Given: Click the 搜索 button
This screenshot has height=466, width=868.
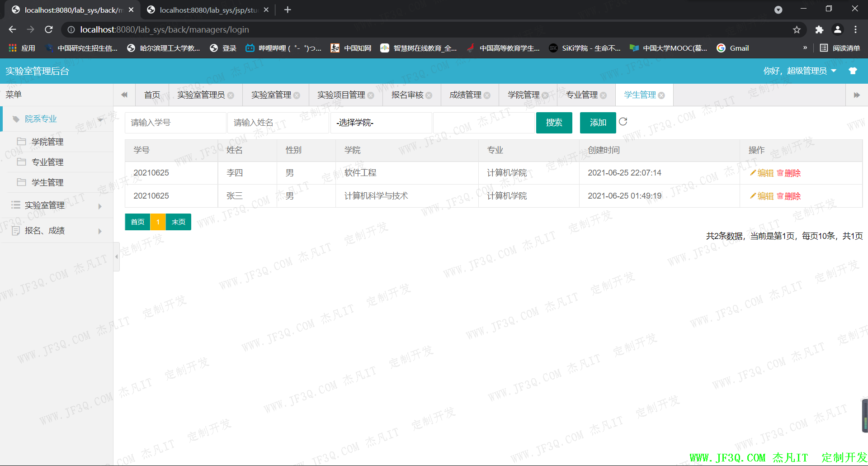Looking at the screenshot, I should (x=554, y=123).
